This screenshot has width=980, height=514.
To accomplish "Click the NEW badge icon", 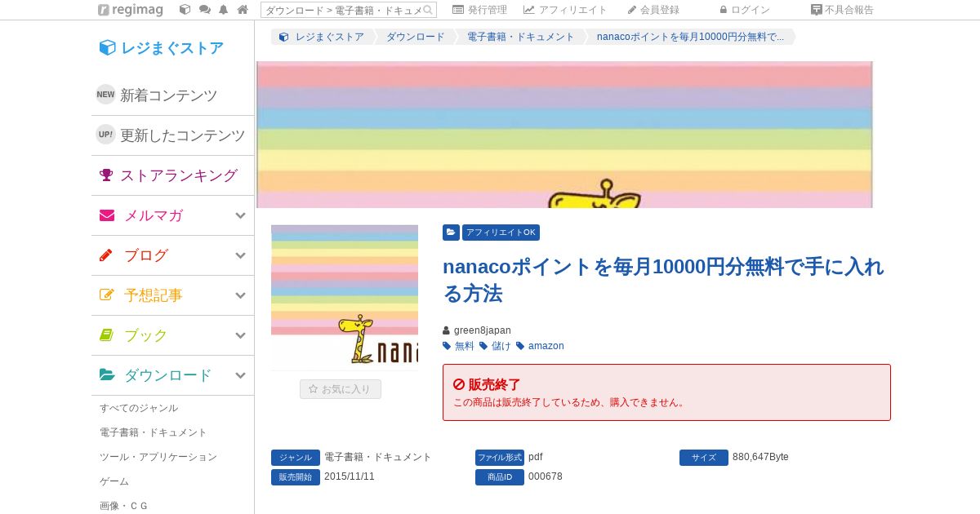I will (105, 95).
